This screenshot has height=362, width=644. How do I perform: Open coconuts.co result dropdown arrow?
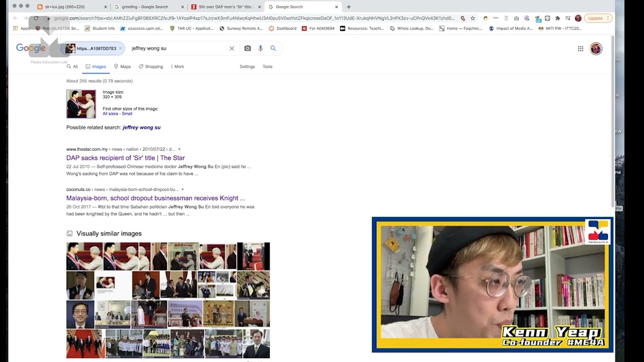click(182, 190)
